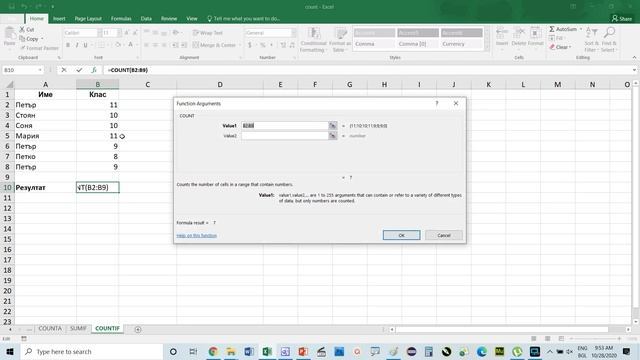This screenshot has height=360, width=640.
Task: Click the Value2 range selector icon
Action: coord(333,136)
